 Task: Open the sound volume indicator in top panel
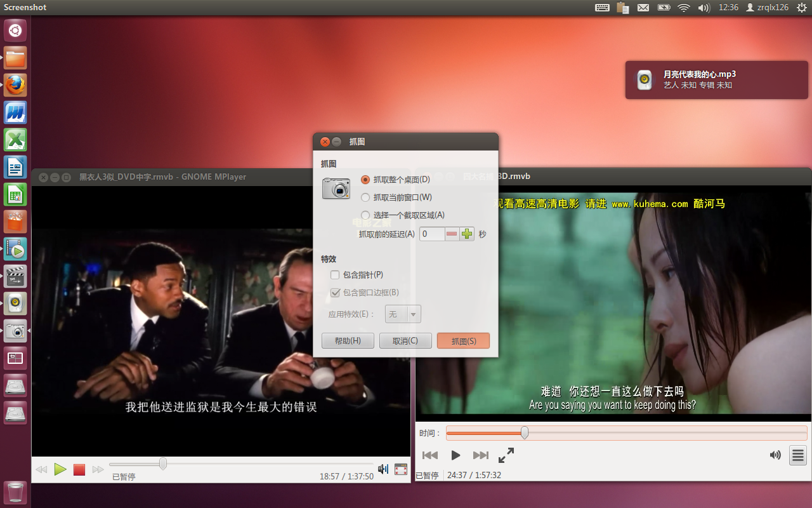tap(704, 8)
